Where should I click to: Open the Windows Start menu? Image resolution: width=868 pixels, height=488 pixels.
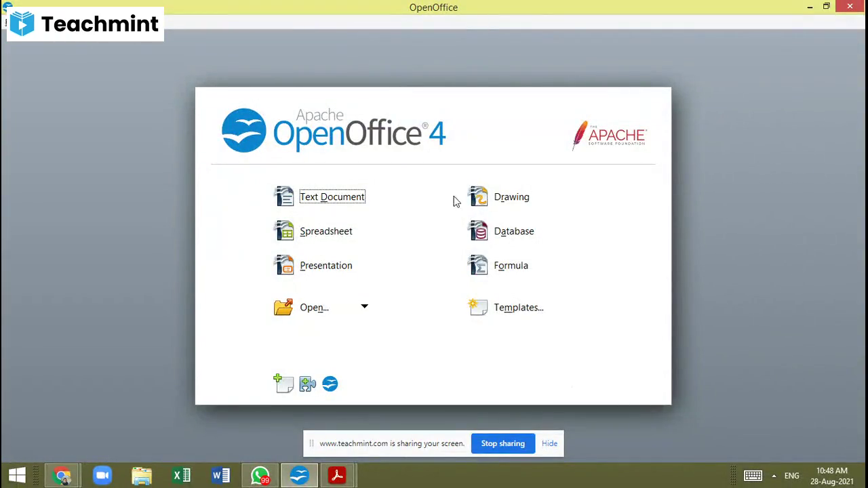pyautogui.click(x=18, y=476)
